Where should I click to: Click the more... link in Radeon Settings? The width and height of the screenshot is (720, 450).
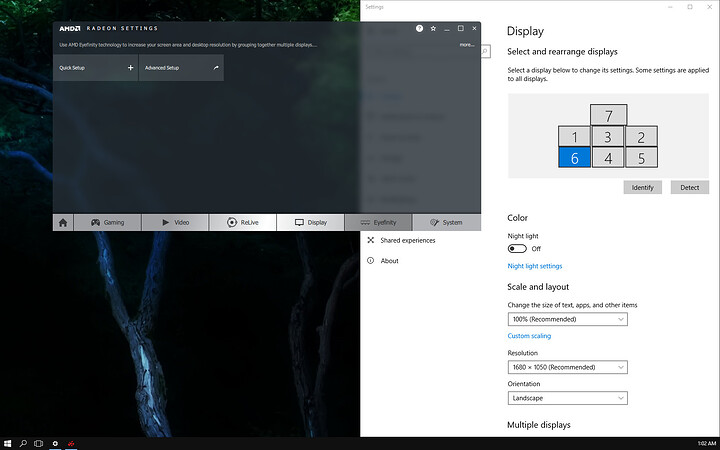point(467,45)
